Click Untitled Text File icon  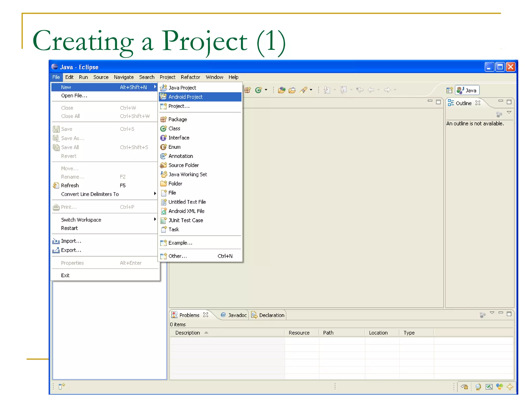(163, 202)
